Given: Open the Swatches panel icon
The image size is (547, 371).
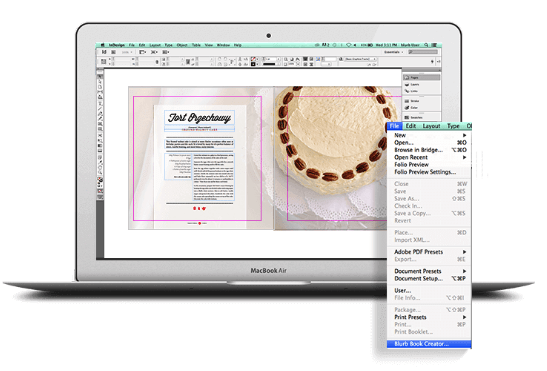Looking at the screenshot, I should (406, 117).
